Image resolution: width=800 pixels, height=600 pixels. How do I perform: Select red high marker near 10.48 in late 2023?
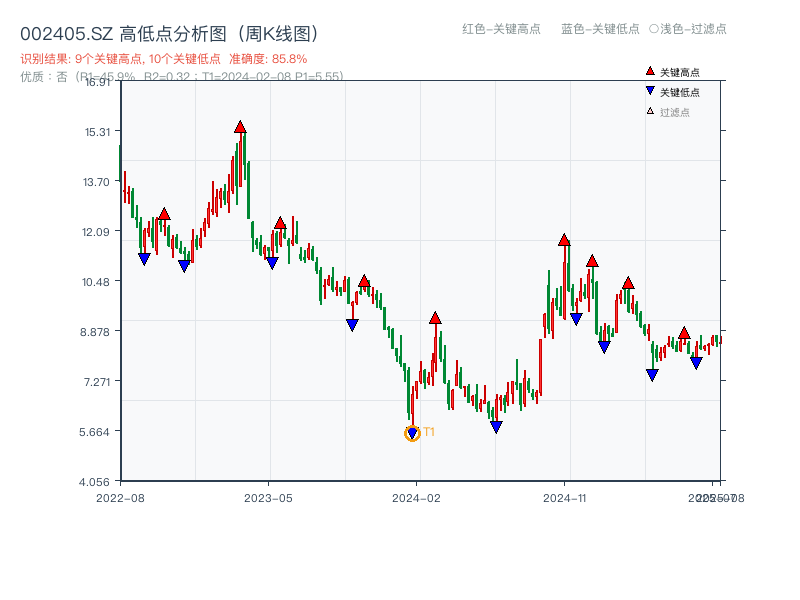click(364, 281)
